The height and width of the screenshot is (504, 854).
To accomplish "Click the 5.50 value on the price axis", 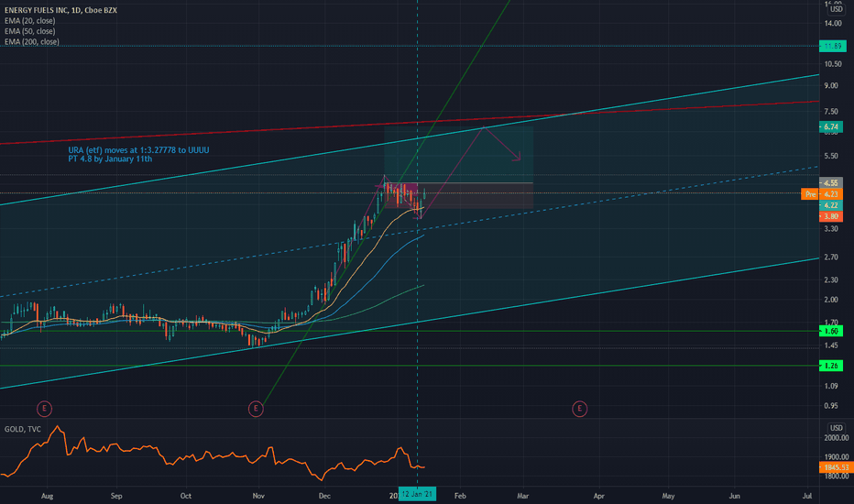I will coord(831,156).
